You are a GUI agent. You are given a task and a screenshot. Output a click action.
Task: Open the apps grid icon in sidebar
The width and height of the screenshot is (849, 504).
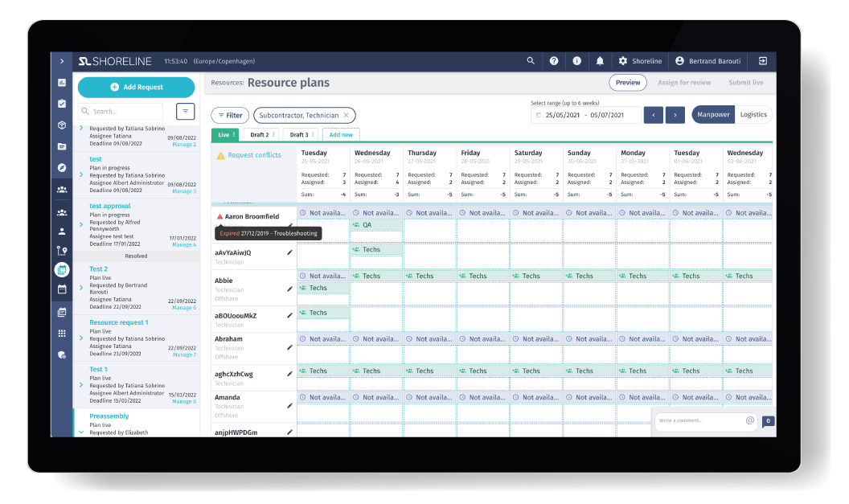click(62, 333)
